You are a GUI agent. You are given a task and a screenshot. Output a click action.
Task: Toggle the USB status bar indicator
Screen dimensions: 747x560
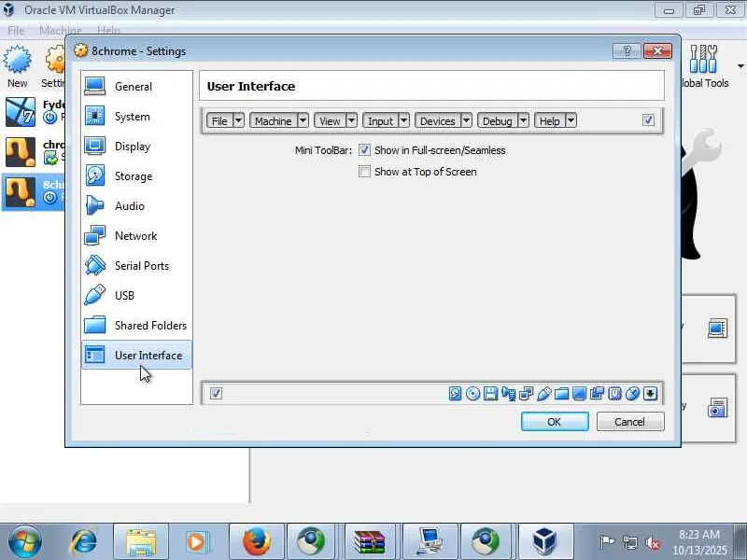543,393
